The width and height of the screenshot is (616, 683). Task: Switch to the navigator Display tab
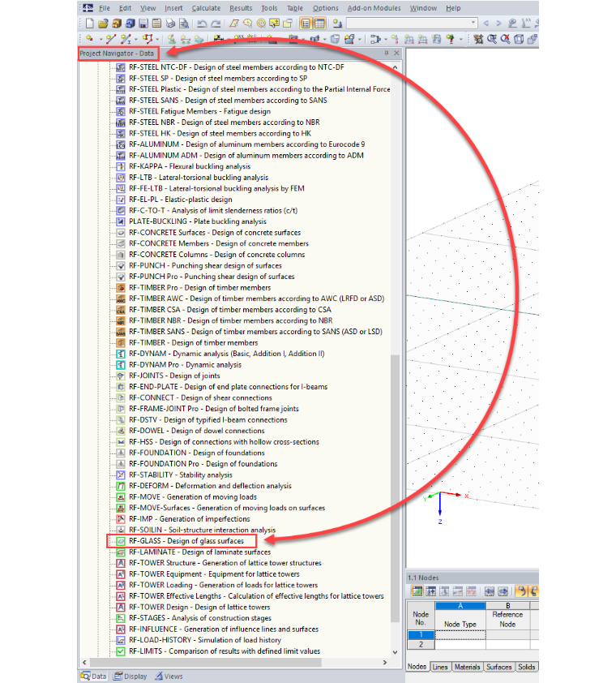(x=130, y=676)
